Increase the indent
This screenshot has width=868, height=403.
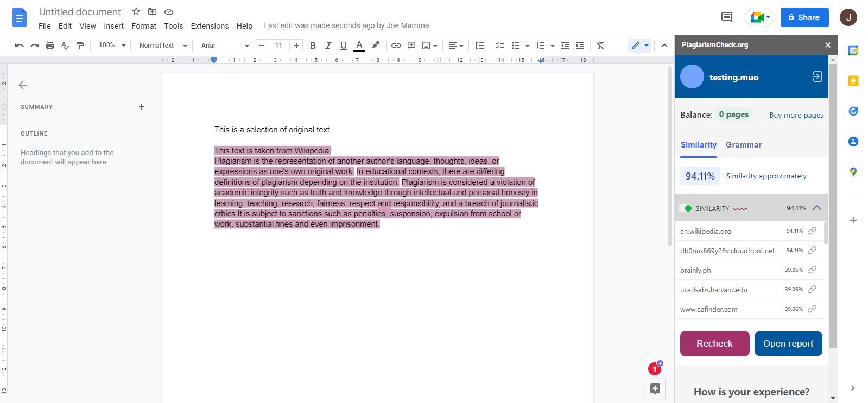[x=580, y=46]
